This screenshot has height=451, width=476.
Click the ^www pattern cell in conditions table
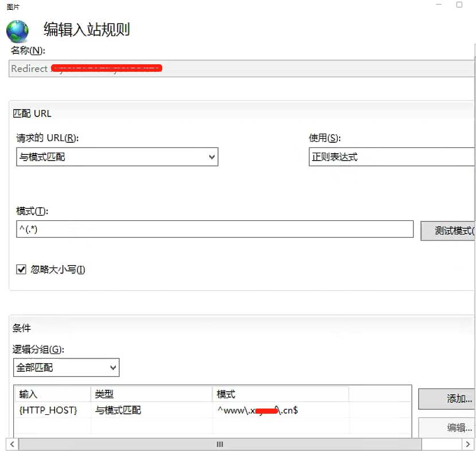280,410
